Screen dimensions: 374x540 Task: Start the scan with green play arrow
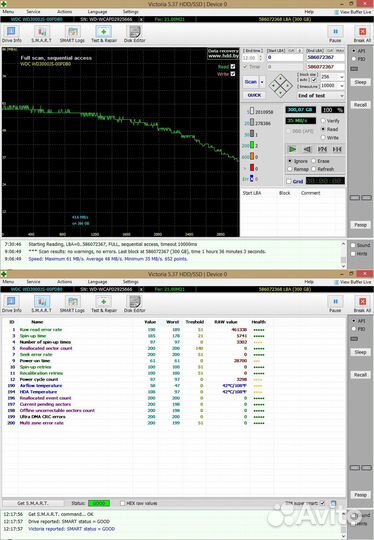pos(292,149)
